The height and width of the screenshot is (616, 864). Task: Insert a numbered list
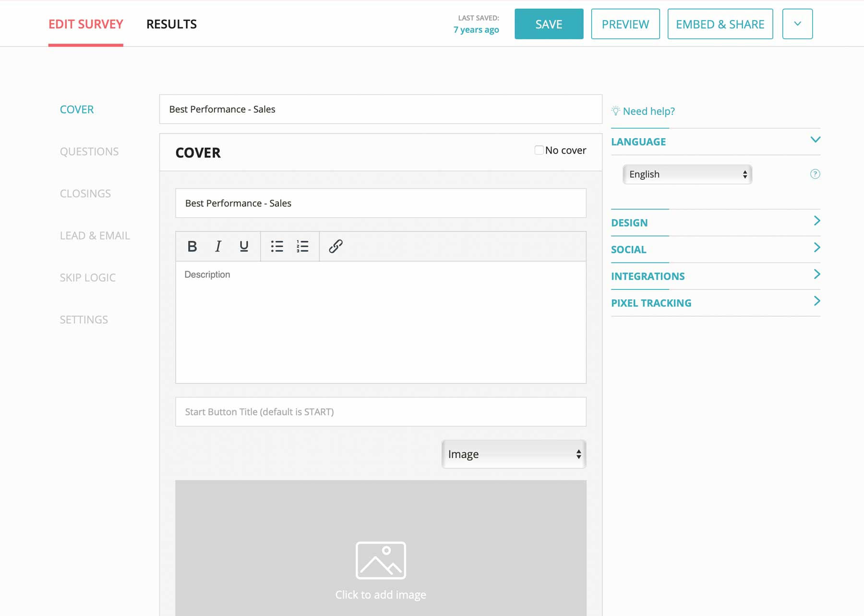[302, 246]
